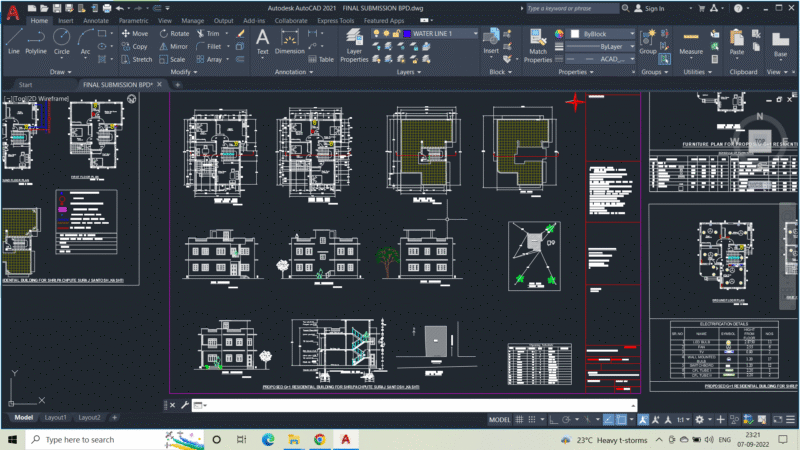The image size is (800, 450).
Task: Select the Text annotation tool
Action: (263, 41)
